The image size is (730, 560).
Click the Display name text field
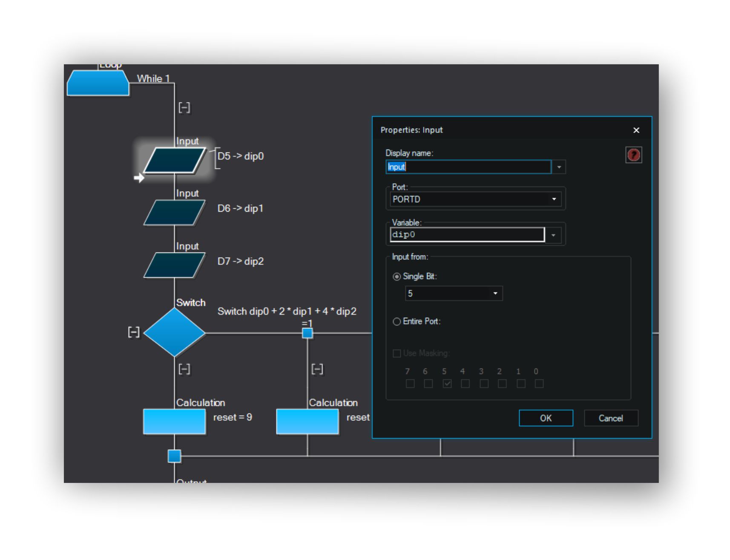(468, 167)
